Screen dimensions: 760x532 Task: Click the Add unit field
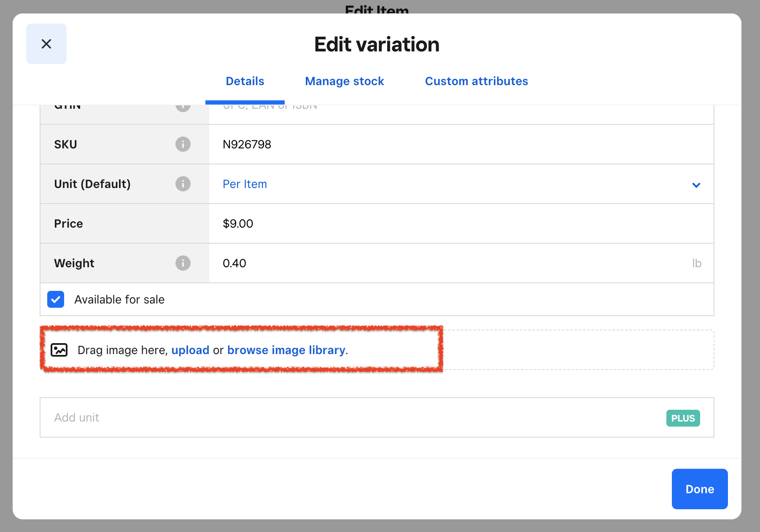(377, 417)
